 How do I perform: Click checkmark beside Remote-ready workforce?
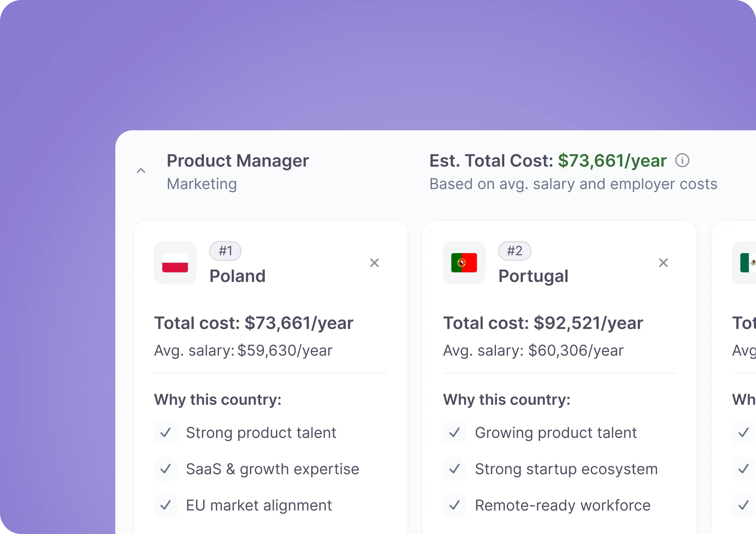454,505
